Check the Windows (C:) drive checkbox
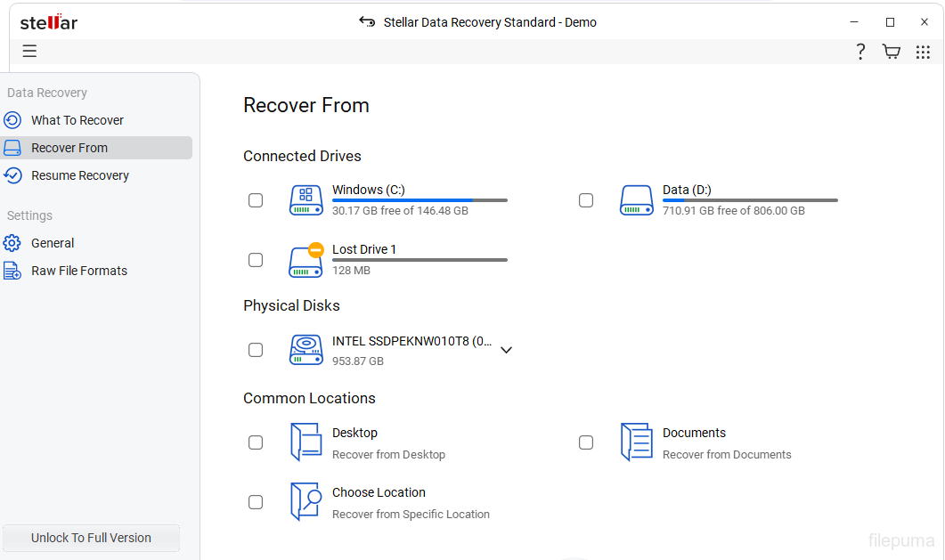The height and width of the screenshot is (560, 945). point(256,200)
